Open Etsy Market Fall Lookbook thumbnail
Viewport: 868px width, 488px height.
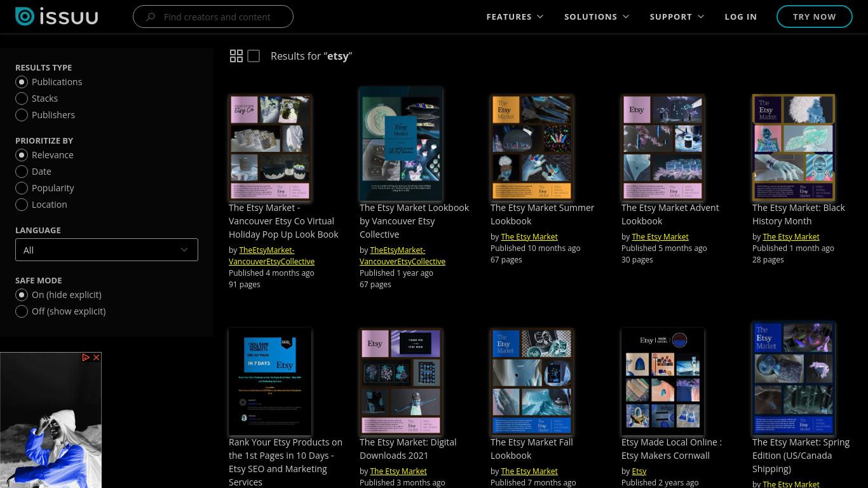[x=532, y=382]
